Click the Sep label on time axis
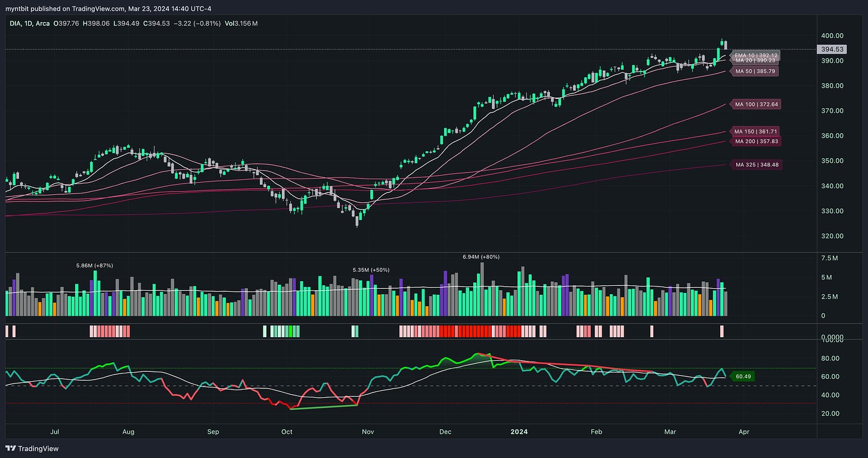The width and height of the screenshot is (868, 458). pyautogui.click(x=213, y=431)
